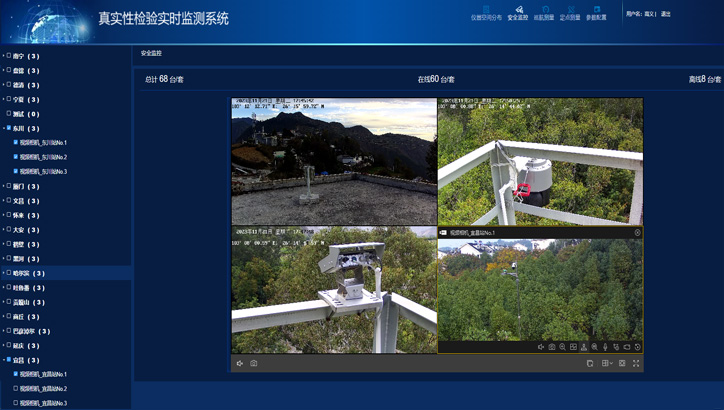Select the top-left mountain camera video pane
This screenshot has height=410, width=724.
[334, 161]
